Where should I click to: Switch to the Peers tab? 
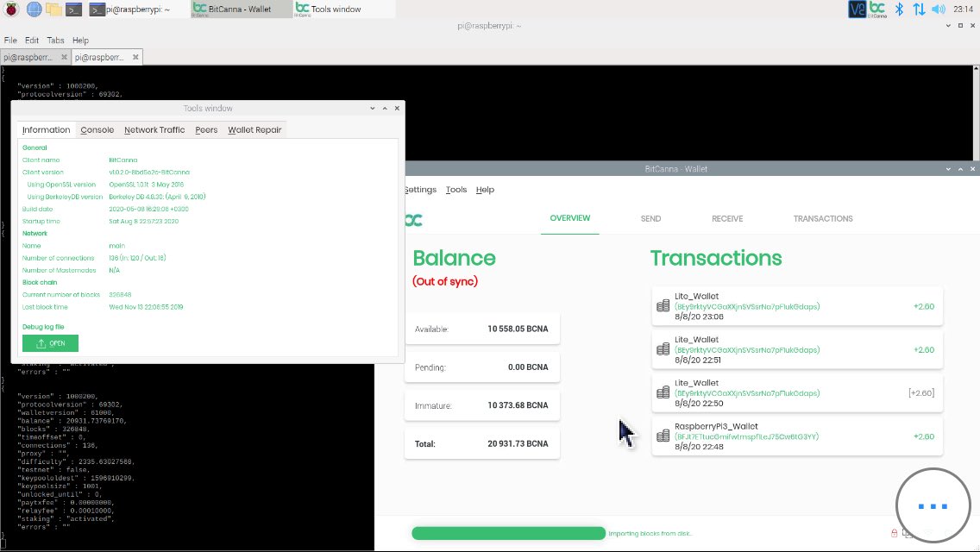click(206, 130)
